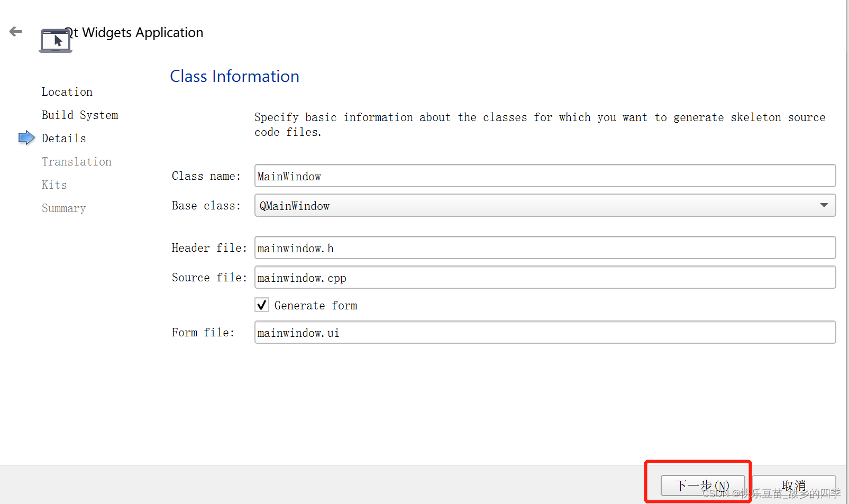Click the Source file label

pyautogui.click(x=209, y=278)
